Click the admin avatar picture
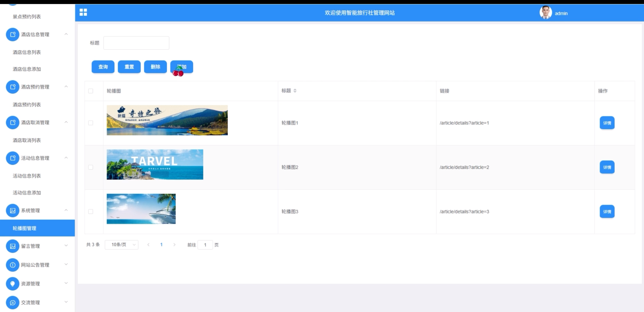This screenshot has height=312, width=644. 545,13
